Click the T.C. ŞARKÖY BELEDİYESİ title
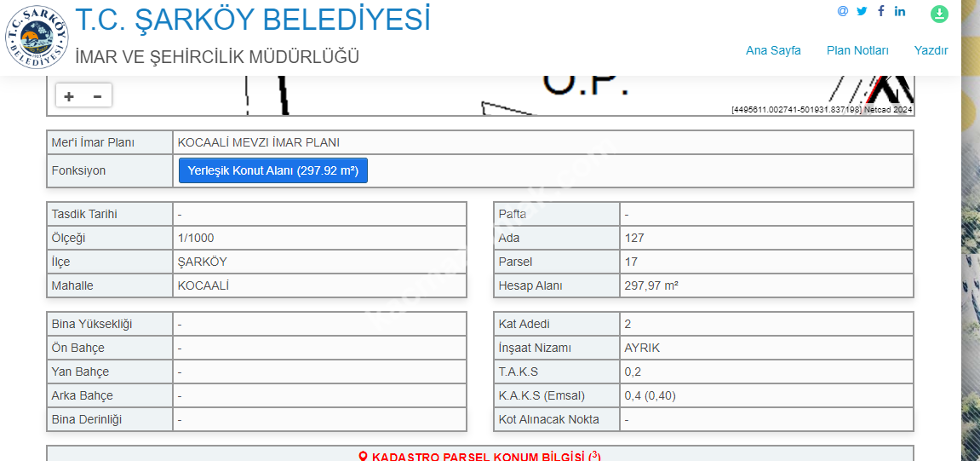The height and width of the screenshot is (461, 980). (253, 20)
